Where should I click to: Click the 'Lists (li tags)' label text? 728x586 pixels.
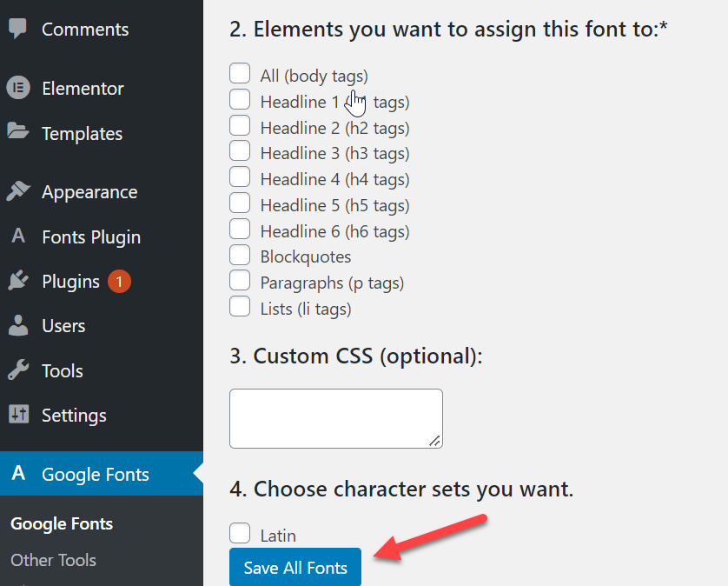[306, 309]
